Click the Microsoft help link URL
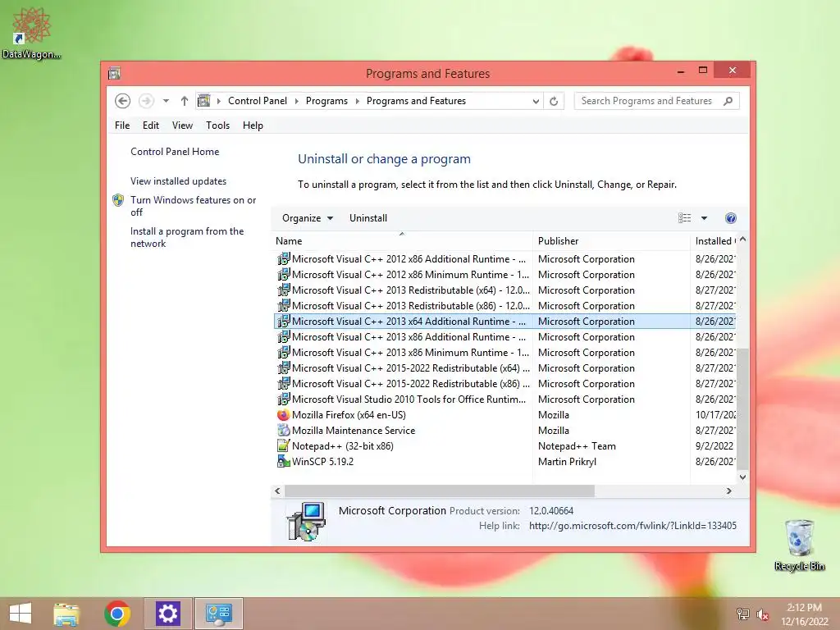The image size is (840, 630). tap(632, 526)
